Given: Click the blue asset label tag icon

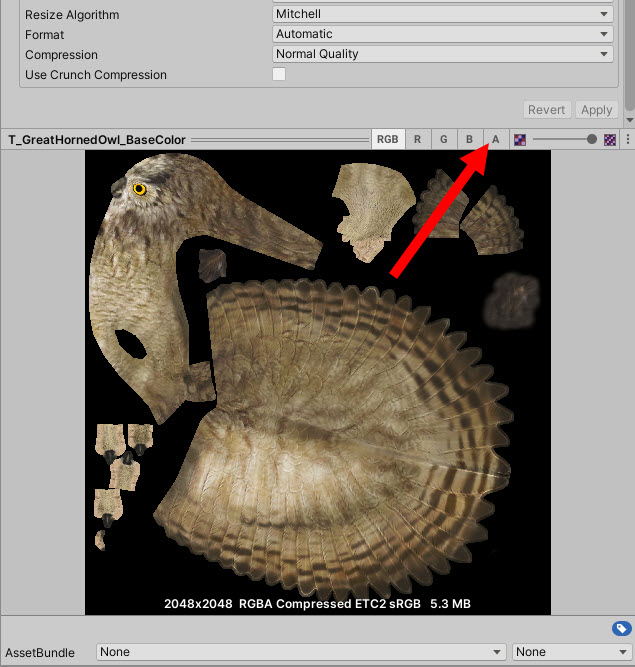Looking at the screenshot, I should (621, 628).
